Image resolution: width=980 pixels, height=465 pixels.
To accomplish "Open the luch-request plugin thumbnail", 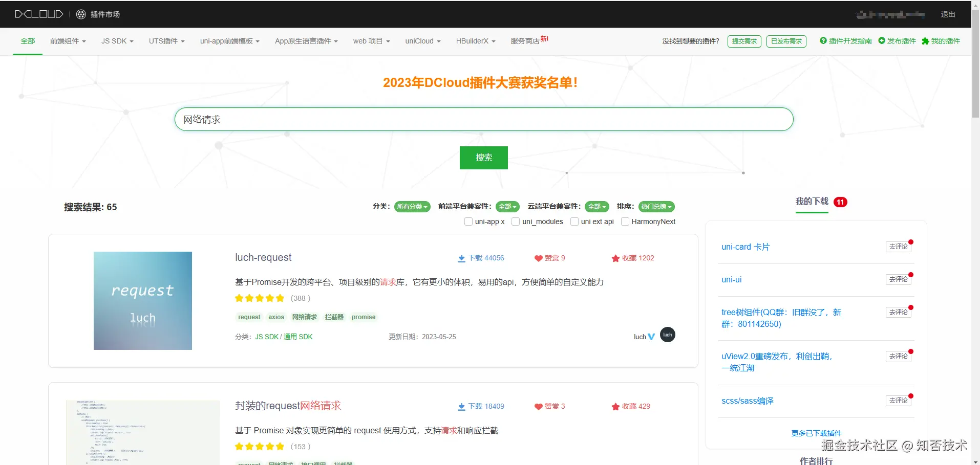I will pos(143,301).
